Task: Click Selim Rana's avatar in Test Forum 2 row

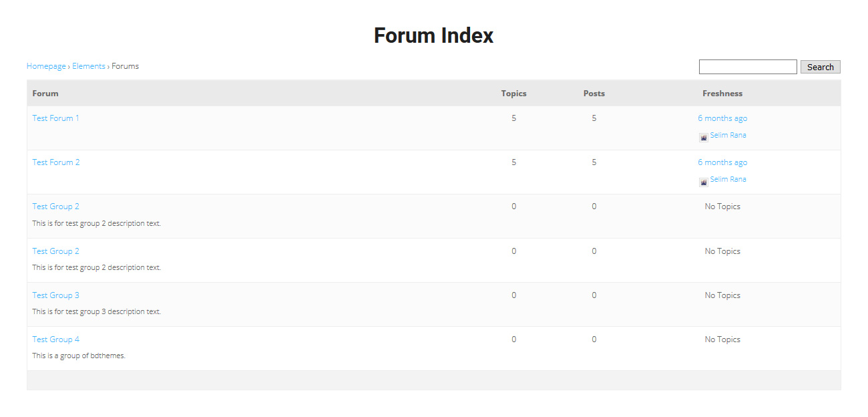Action: click(x=703, y=182)
